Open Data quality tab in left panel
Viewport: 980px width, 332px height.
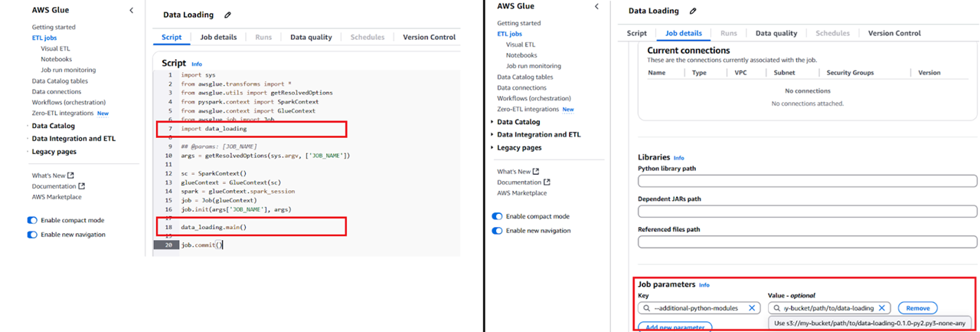coord(310,37)
